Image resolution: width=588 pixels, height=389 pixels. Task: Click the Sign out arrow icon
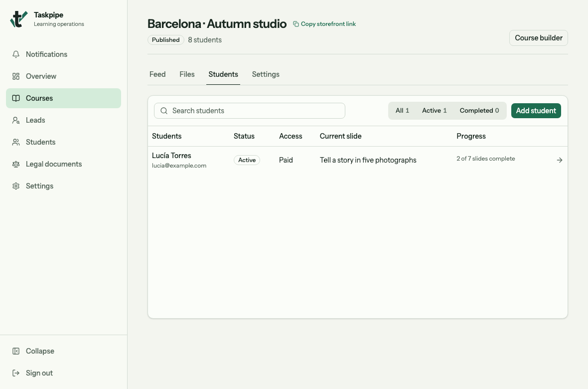point(16,373)
